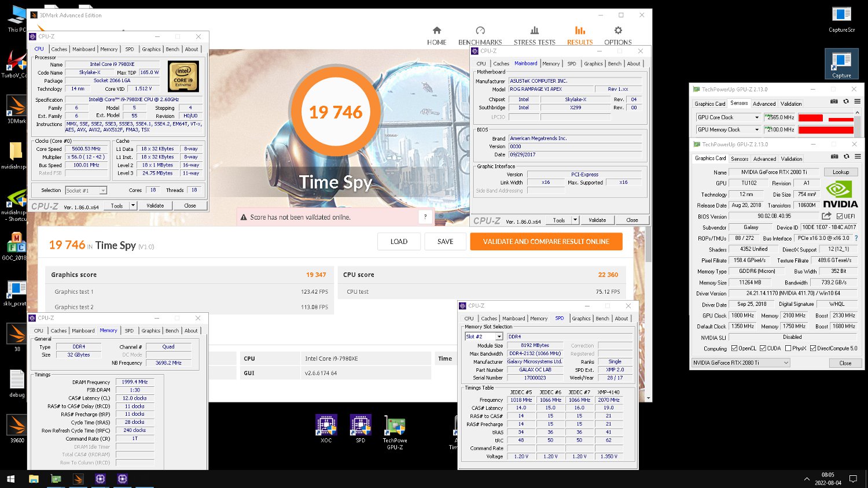
Task: Toggle the OpenCL checkbox
Action: point(734,348)
